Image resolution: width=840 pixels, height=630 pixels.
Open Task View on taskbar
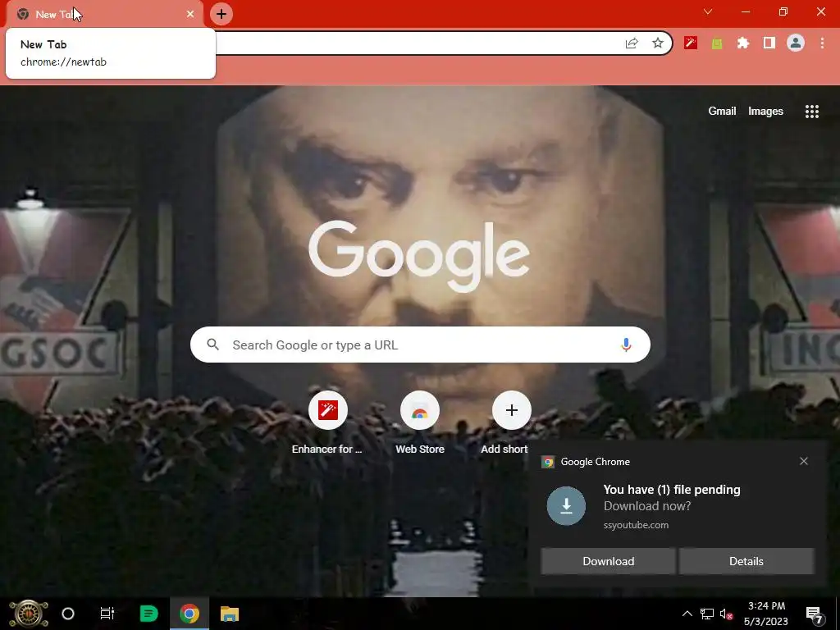[107, 614]
